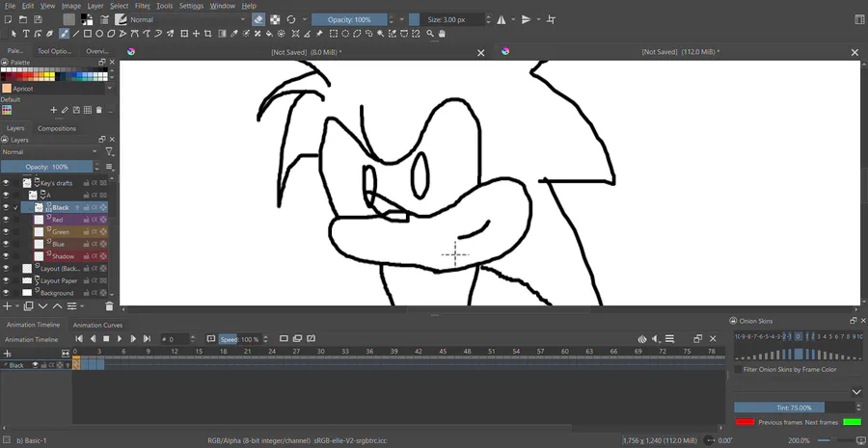
Task: Open the brush preset chooser
Action: click(x=121, y=19)
